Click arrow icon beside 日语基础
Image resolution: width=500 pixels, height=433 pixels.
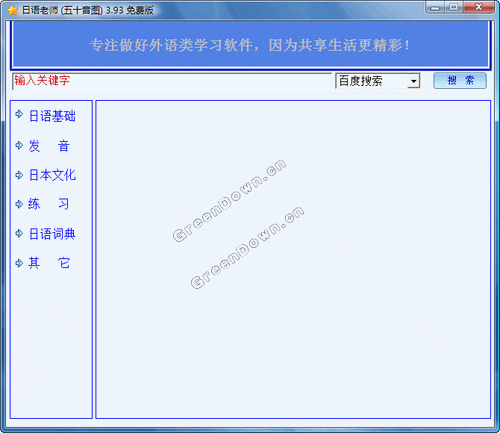(19, 114)
